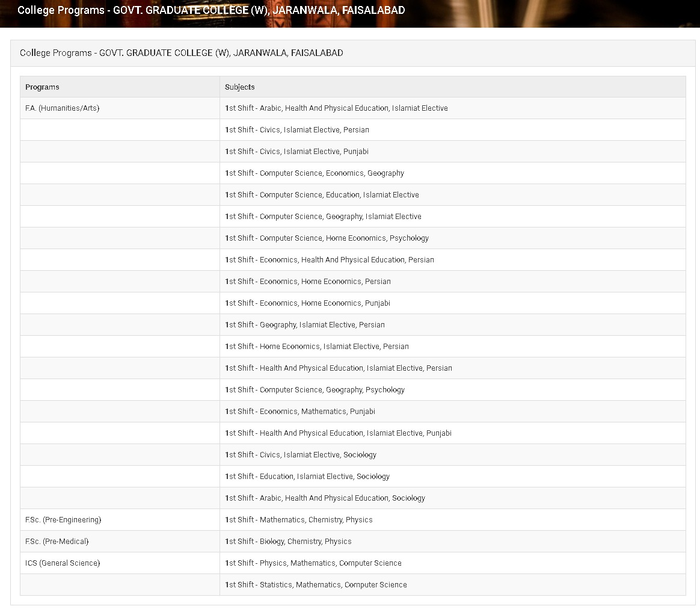Viewport: 700px width, 615px height.
Task: Select the ICS (General Science) program cell
Action: click(63, 563)
